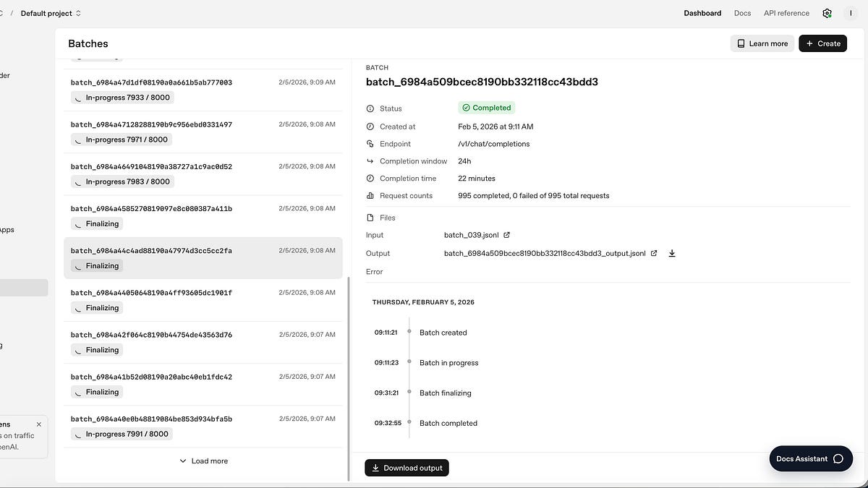868x488 pixels.
Task: Open the batch_039.jsonl input file link
Action: (472, 235)
